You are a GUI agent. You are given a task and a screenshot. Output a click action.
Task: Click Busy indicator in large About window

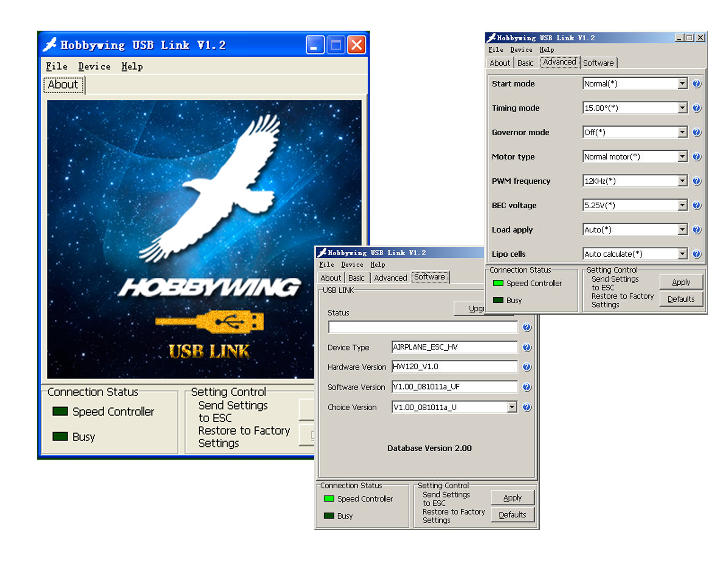(60, 436)
